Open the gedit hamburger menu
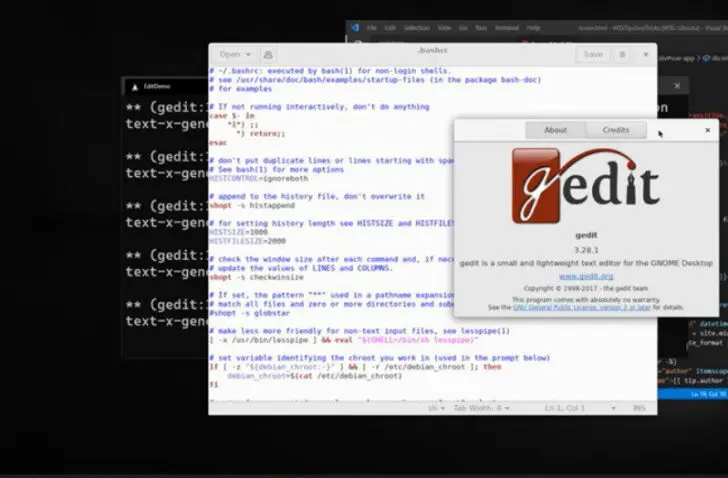 622,54
